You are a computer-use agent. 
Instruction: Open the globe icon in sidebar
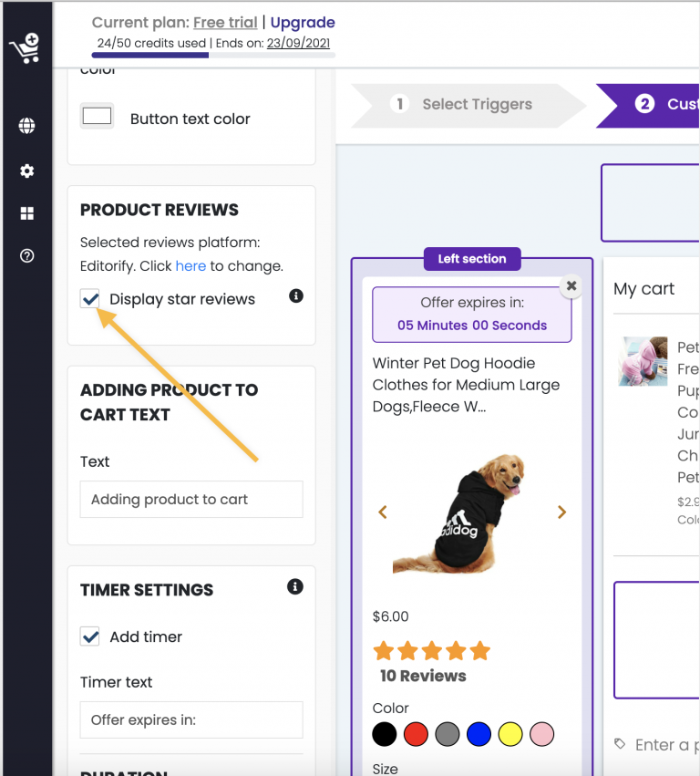tap(26, 126)
